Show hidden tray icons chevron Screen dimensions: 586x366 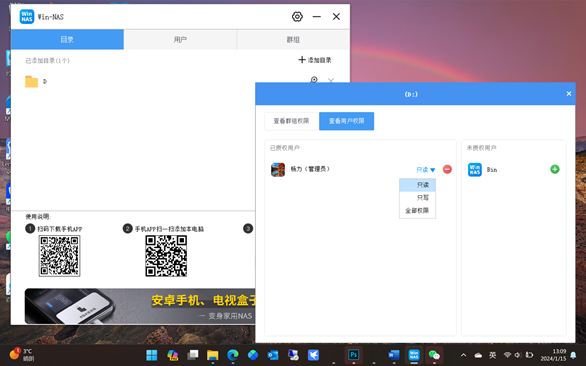click(463, 355)
